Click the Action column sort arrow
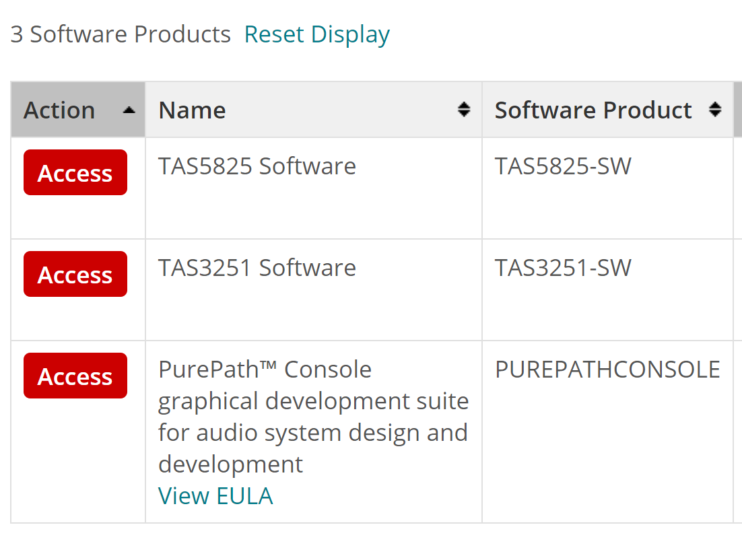The height and width of the screenshot is (560, 742). [x=129, y=110]
